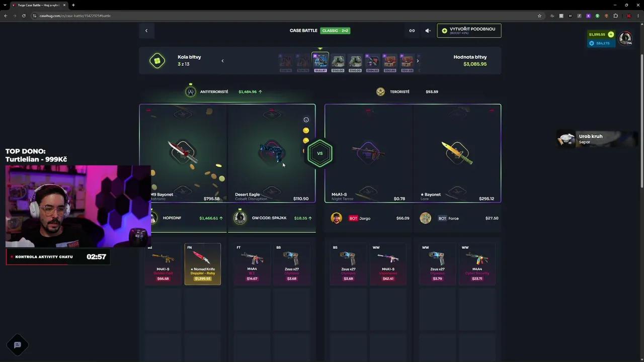Viewport: 644px width, 362px height.
Task: Click the Vytvořit podobnou button
Action: (469, 31)
